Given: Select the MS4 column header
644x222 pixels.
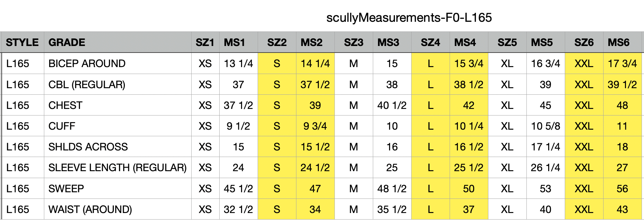Looking at the screenshot, I should [465, 43].
